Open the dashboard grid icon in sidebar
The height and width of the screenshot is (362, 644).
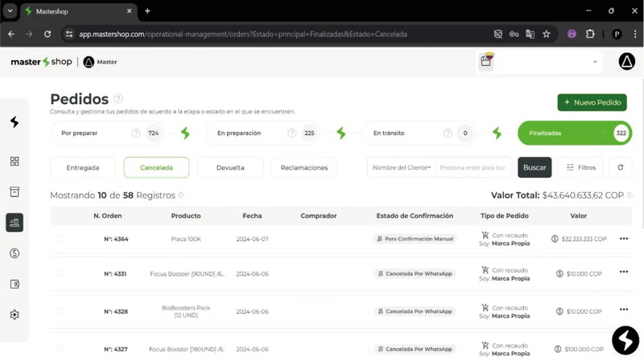click(x=14, y=162)
